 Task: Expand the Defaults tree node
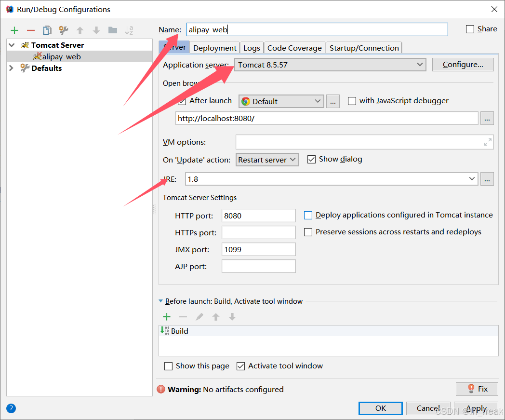12,68
